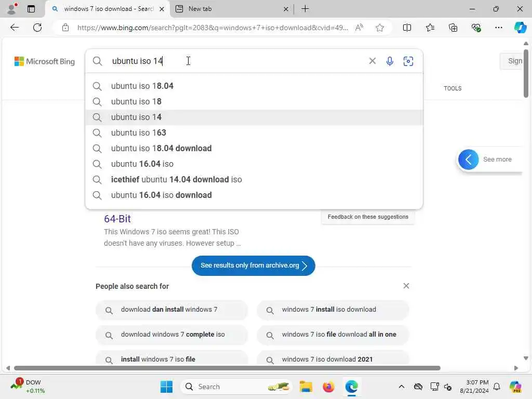Go back to previous page
The height and width of the screenshot is (399, 532).
pos(14,28)
